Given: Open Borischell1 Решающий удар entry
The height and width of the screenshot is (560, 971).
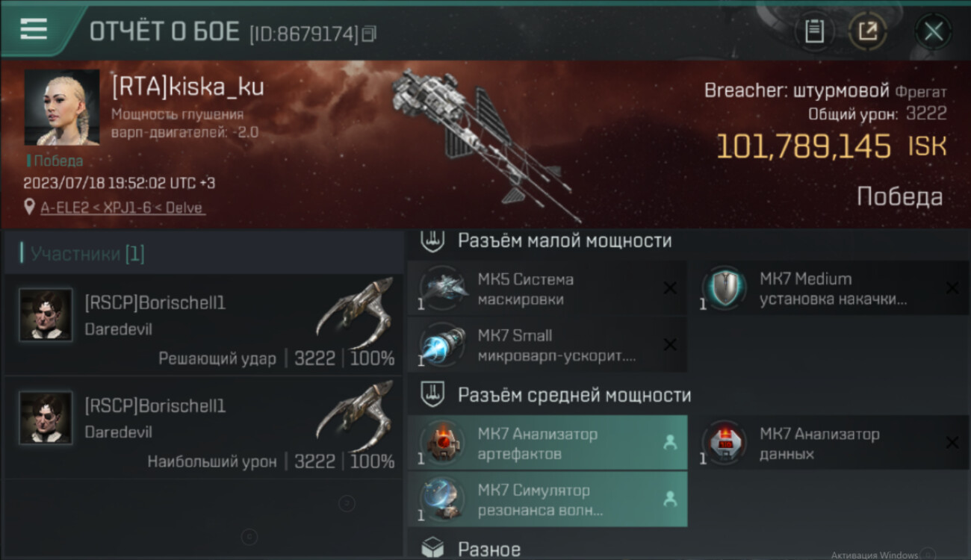Looking at the screenshot, I should [x=203, y=324].
